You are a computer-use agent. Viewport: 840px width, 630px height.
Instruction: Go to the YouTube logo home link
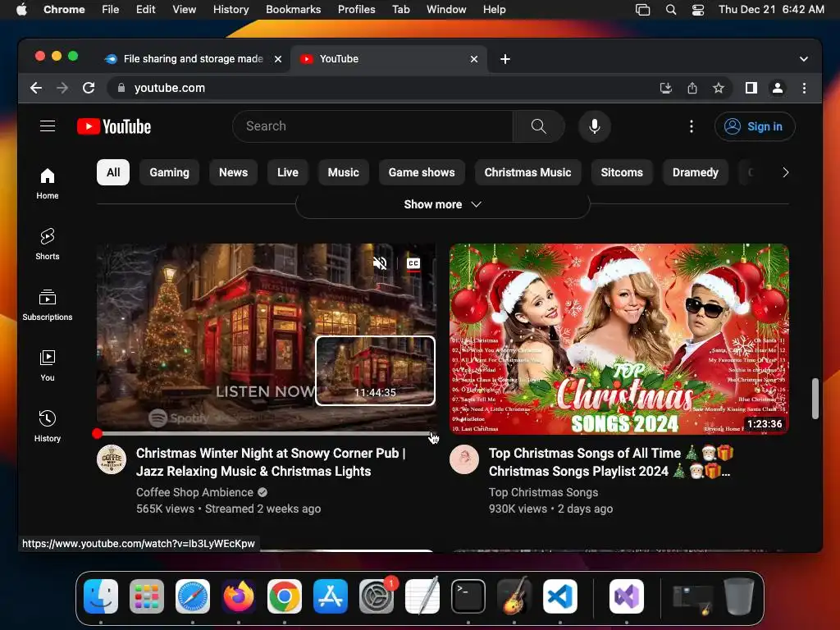pyautogui.click(x=114, y=126)
